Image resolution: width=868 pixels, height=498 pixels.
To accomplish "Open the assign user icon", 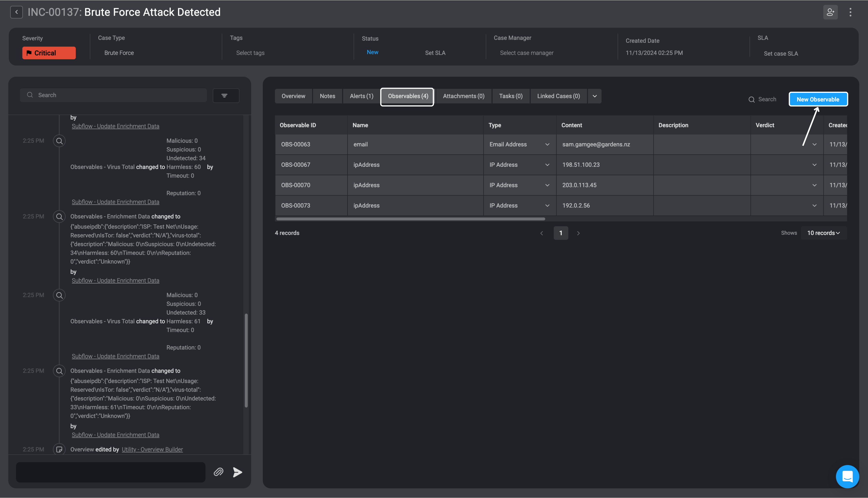I will 830,12.
